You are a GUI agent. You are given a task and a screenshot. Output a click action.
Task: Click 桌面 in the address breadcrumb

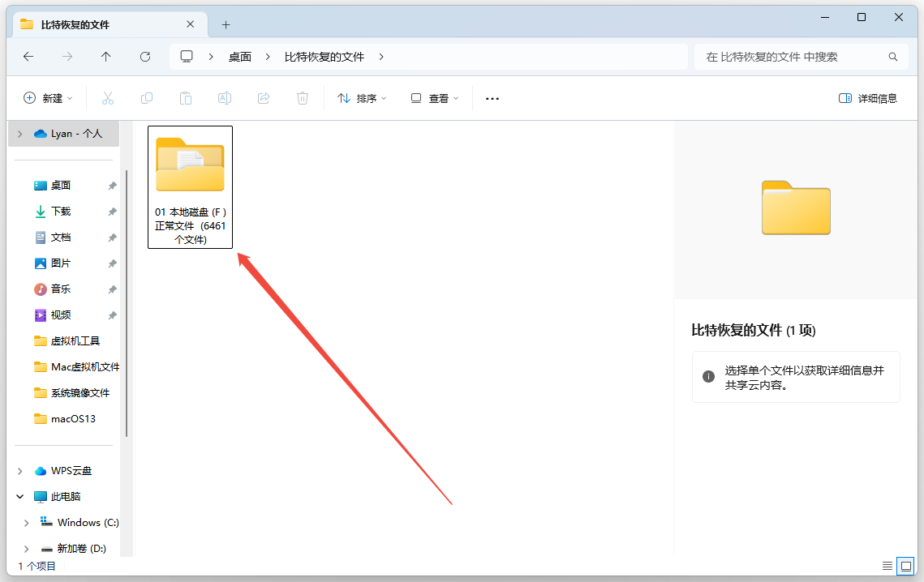[240, 57]
